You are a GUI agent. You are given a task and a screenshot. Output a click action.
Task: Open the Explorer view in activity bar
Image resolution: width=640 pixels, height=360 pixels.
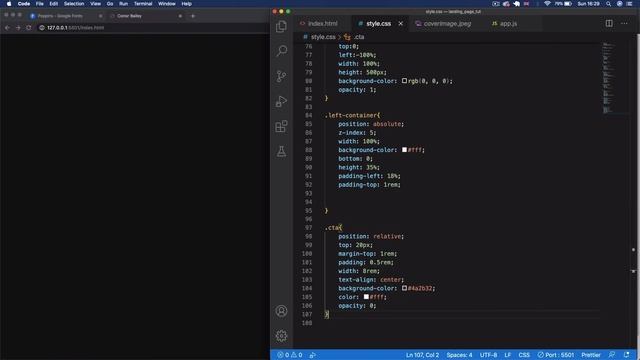pyautogui.click(x=281, y=27)
